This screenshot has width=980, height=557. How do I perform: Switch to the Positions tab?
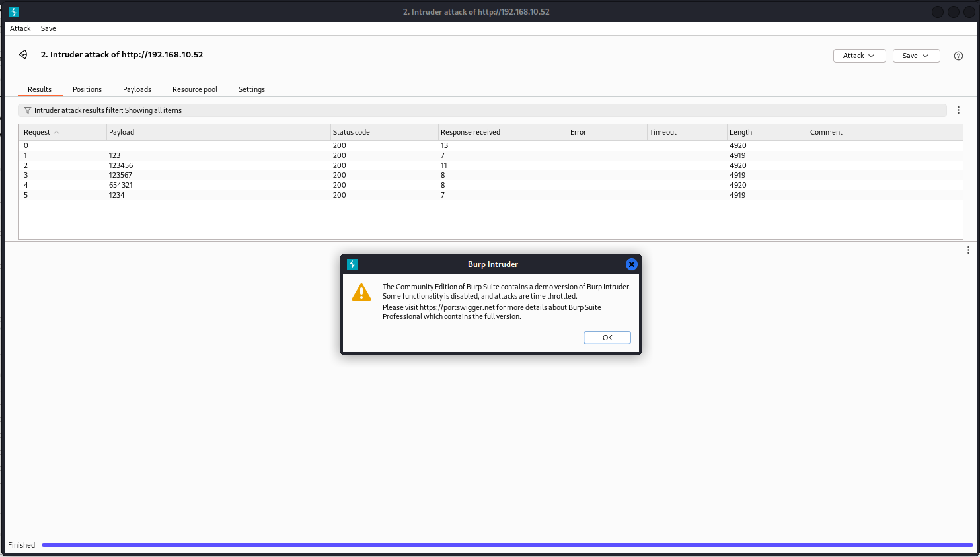pyautogui.click(x=87, y=89)
